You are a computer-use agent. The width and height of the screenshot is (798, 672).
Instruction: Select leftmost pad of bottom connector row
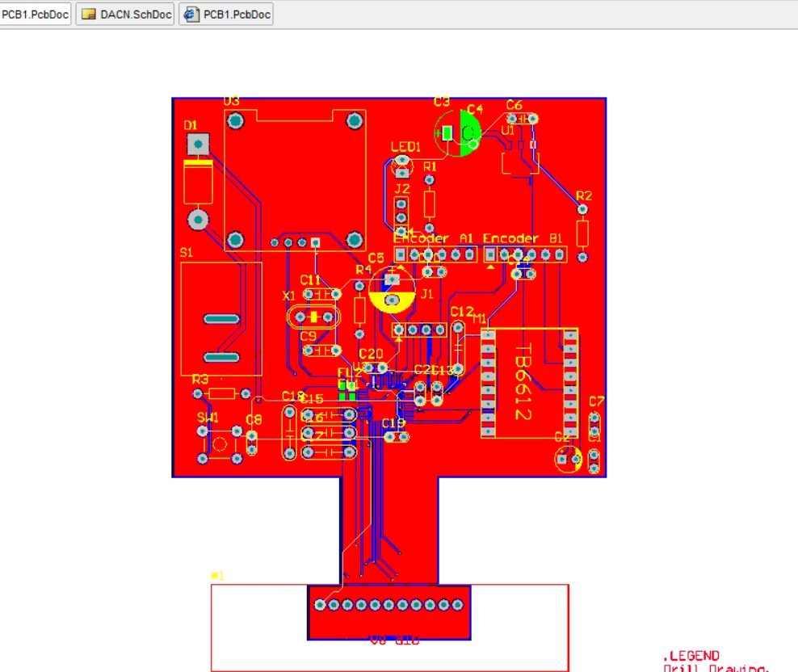[320, 605]
